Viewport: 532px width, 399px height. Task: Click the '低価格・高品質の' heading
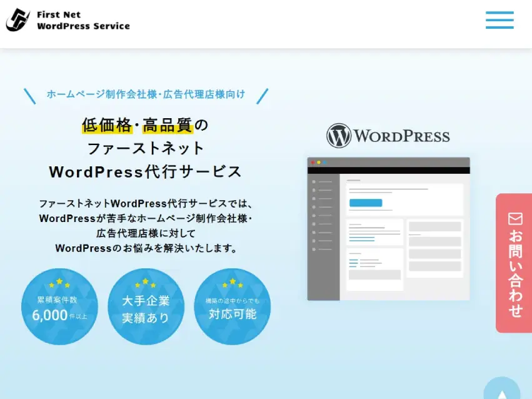(145, 125)
